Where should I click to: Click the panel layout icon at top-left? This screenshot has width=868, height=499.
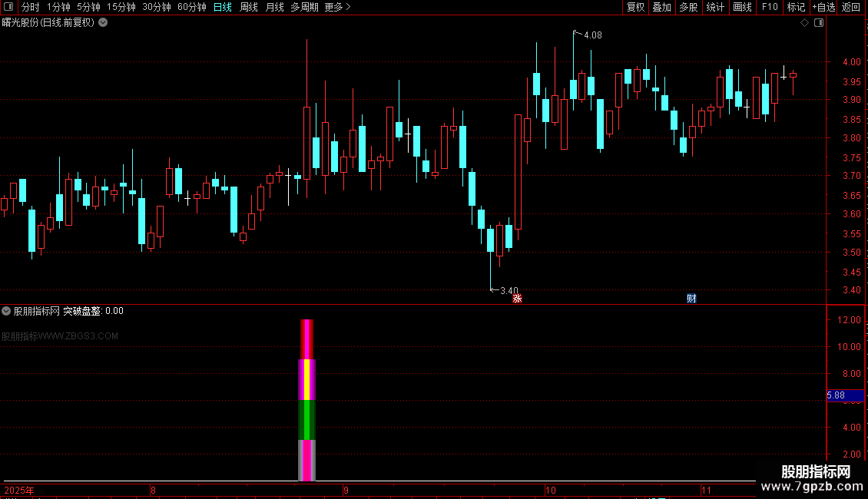[8, 7]
